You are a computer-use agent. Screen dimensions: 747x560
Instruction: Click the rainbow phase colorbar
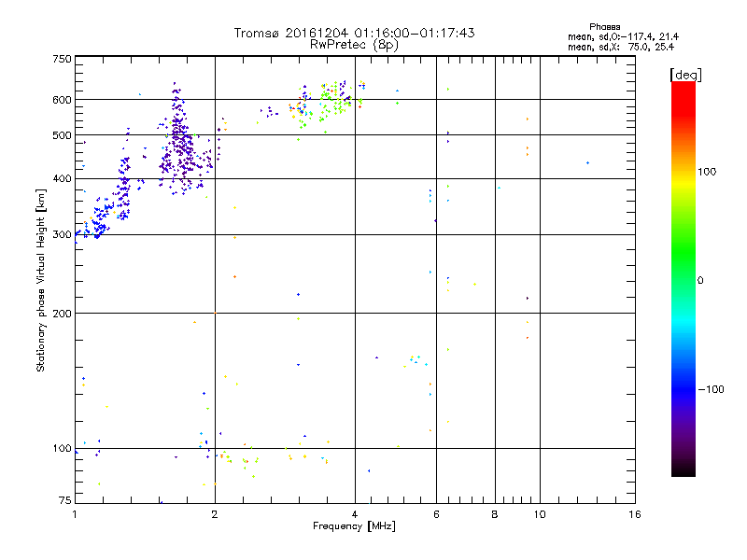684,278
